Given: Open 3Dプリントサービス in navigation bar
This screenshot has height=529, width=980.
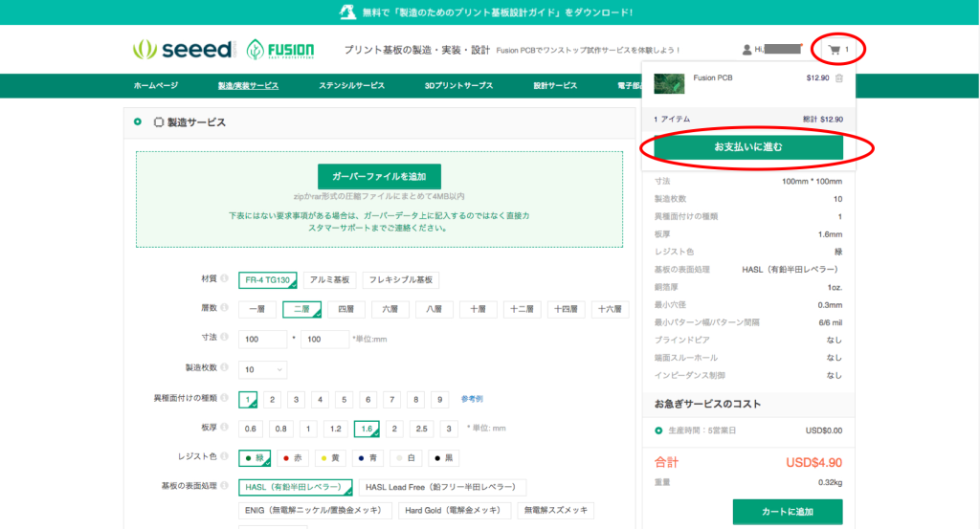Looking at the screenshot, I should [x=458, y=86].
